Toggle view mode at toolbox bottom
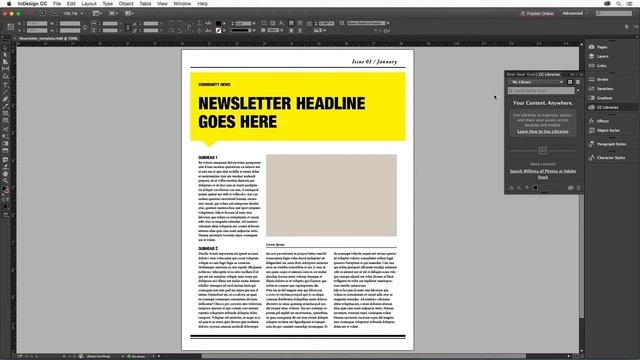640x360 pixels. [5, 215]
